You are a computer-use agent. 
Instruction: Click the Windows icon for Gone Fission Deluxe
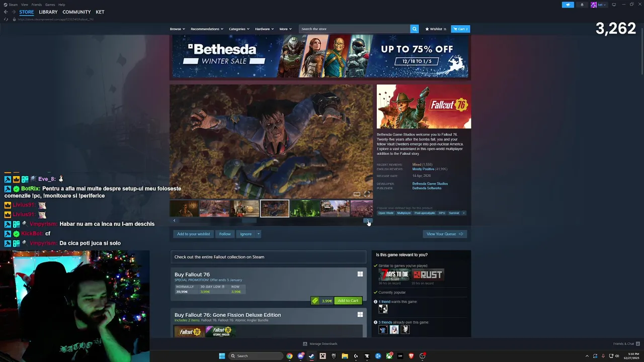[x=360, y=315]
